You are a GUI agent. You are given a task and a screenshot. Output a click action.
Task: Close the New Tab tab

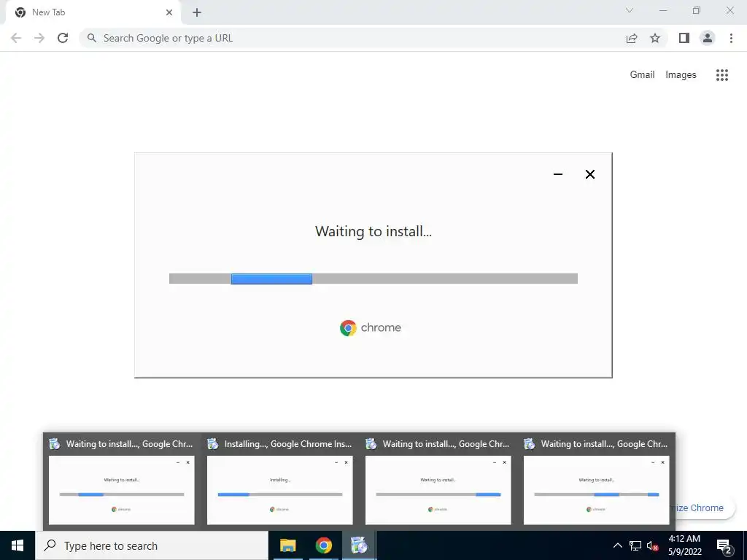coord(169,12)
